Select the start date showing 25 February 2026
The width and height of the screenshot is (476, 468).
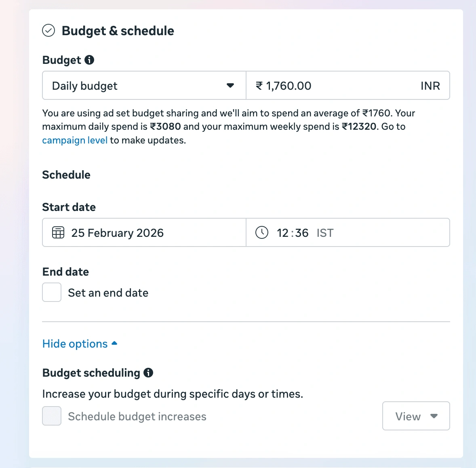tap(117, 232)
